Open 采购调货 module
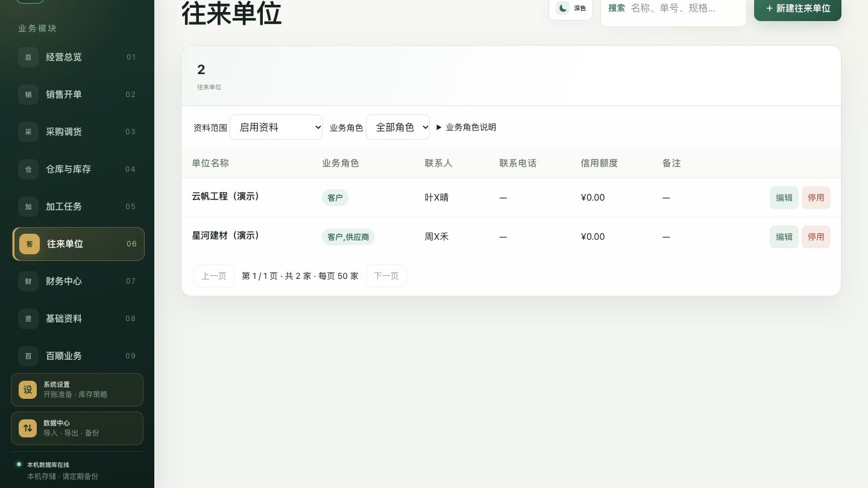Image resolution: width=868 pixels, height=488 pixels. tap(78, 132)
